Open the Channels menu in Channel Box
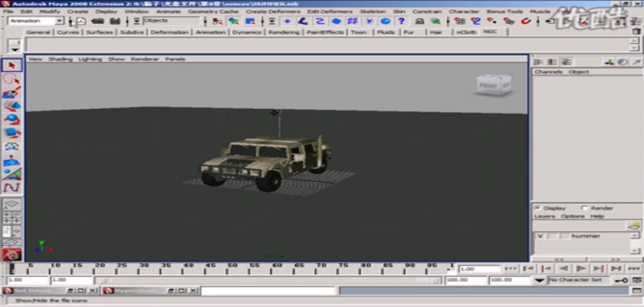This screenshot has height=307, width=644. 548,72
